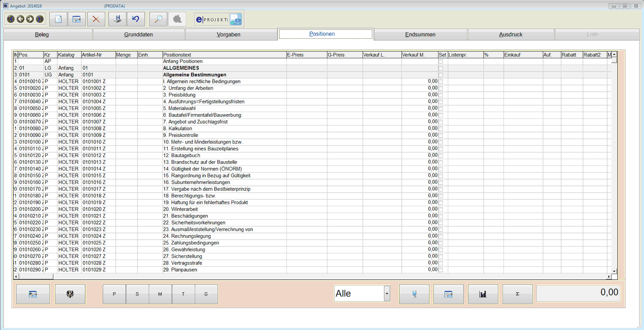Click the S button below the table

point(138,294)
